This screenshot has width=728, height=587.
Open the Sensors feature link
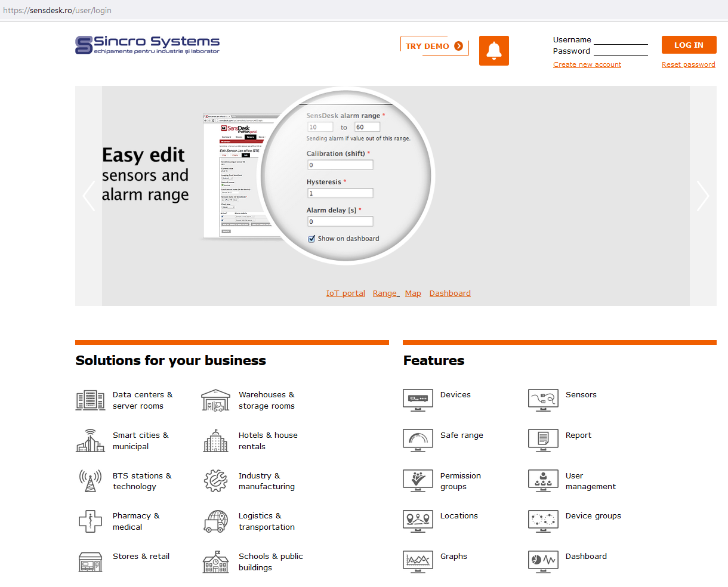click(x=581, y=394)
